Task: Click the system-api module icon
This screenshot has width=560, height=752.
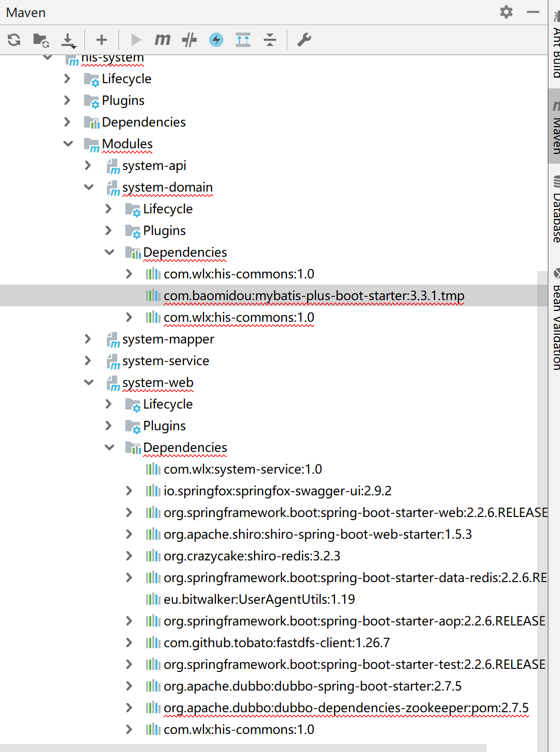Action: click(x=113, y=166)
